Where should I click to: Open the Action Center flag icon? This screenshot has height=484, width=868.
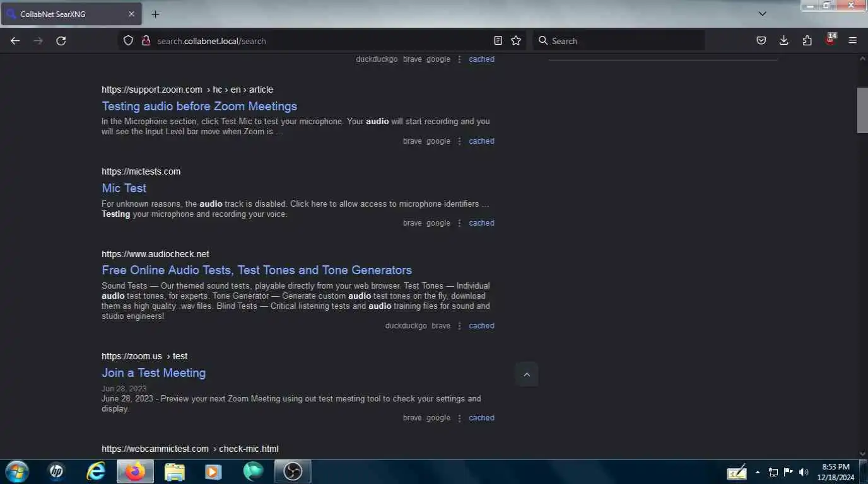(789, 472)
